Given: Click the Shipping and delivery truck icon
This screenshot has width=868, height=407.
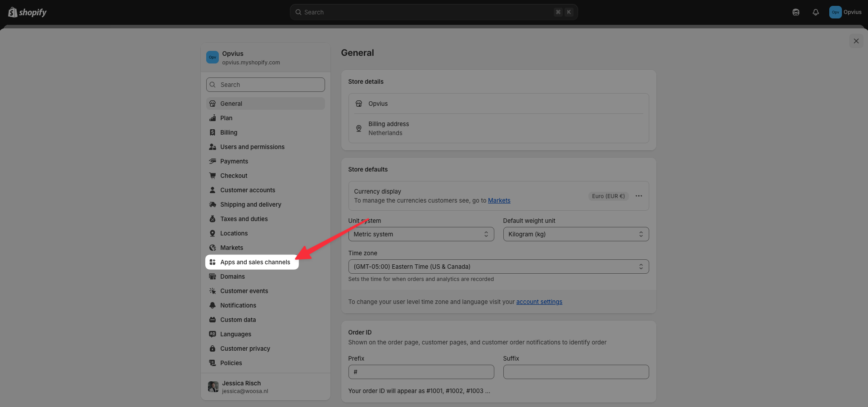Looking at the screenshot, I should 212,204.
